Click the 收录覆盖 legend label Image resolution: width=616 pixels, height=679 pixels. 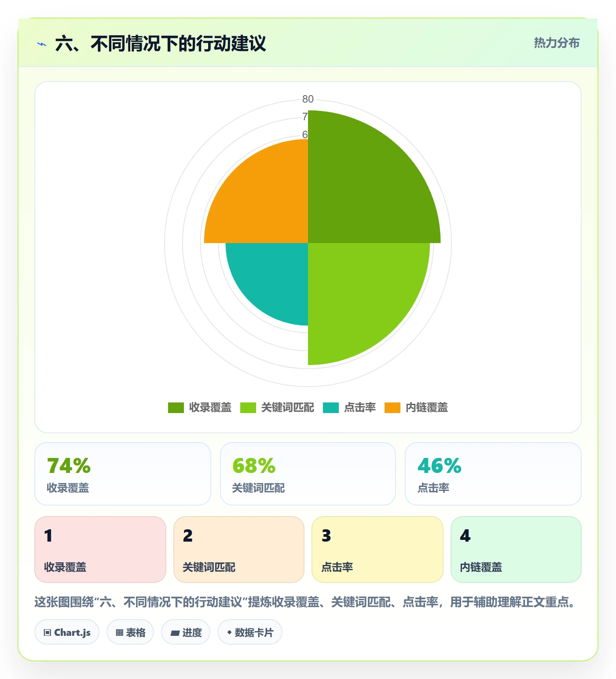click(x=210, y=408)
